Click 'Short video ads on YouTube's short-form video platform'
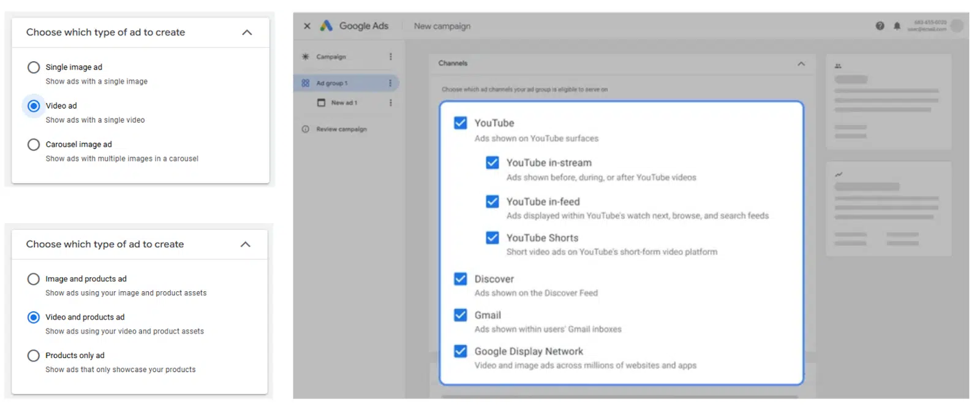Viewport: 980px width, 407px height. [x=612, y=252]
